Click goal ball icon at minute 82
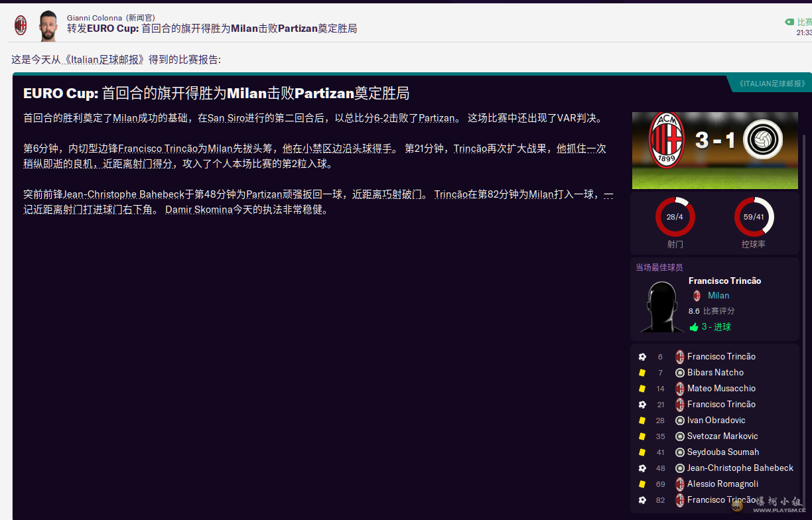 [642, 500]
